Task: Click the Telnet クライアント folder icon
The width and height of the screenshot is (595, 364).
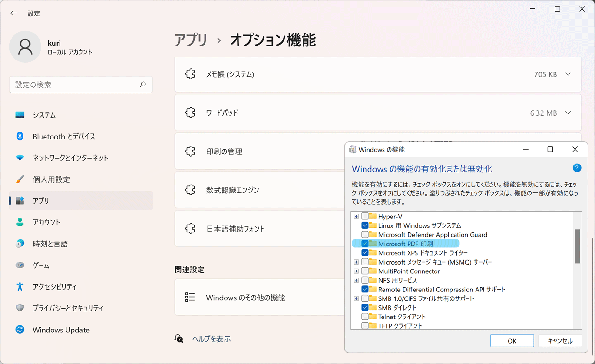Action: click(x=373, y=317)
